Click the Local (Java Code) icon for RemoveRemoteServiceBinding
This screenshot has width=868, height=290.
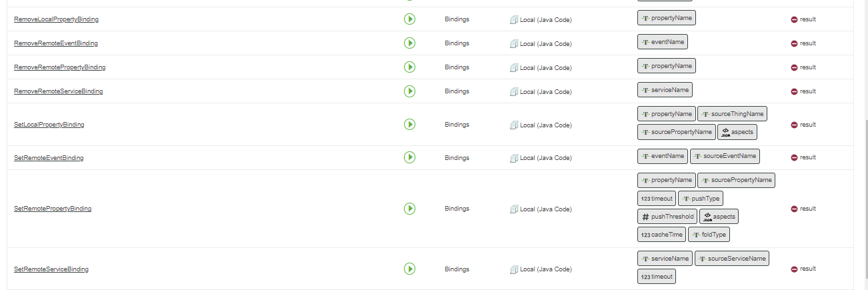514,91
